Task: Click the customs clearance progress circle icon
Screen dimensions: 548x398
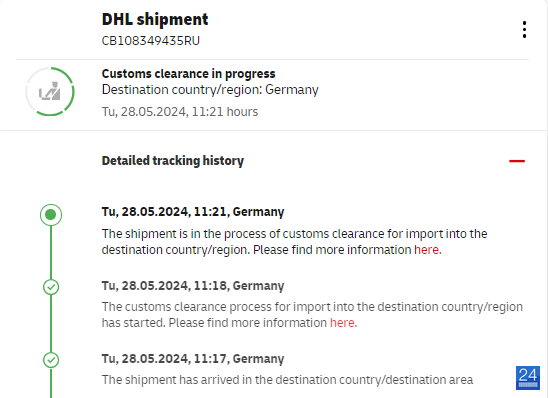Action: pos(50,92)
